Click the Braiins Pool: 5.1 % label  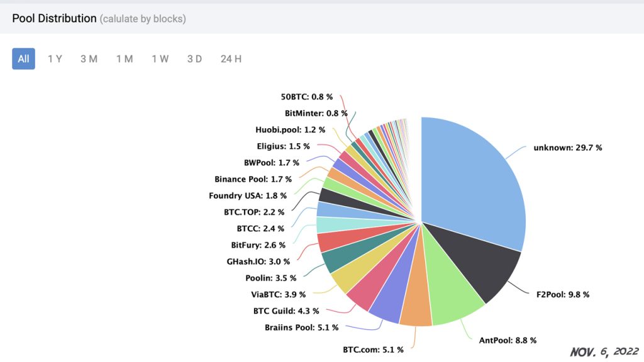tap(300, 327)
